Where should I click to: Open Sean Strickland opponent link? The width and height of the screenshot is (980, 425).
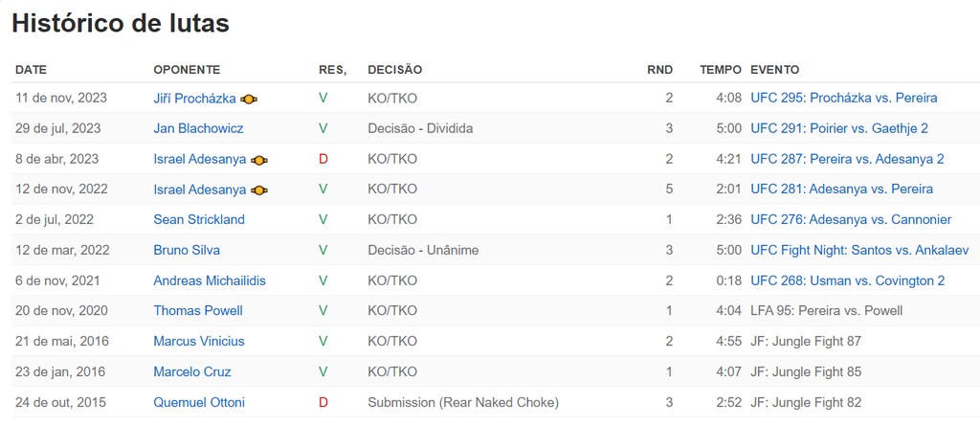pos(199,219)
